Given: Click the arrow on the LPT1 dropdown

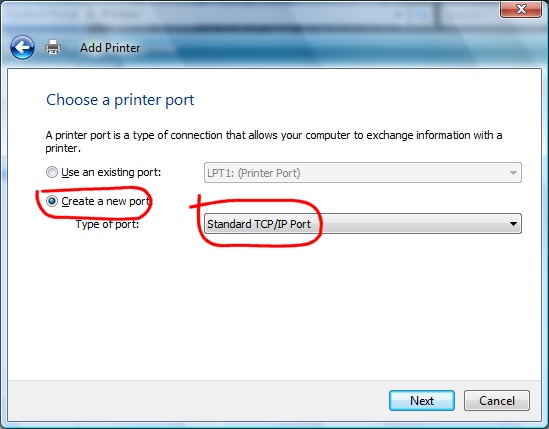Looking at the screenshot, I should [x=513, y=173].
